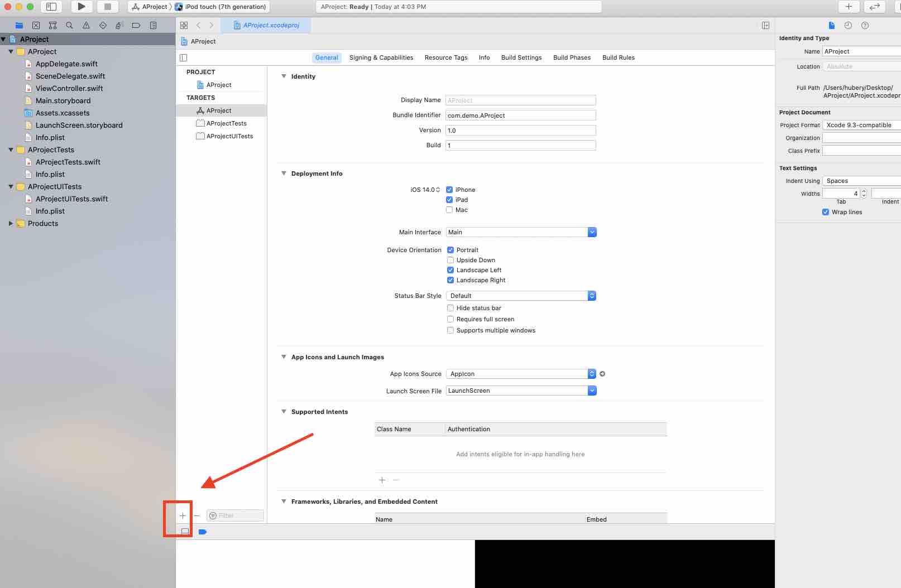This screenshot has height=588, width=901.
Task: Toggle the navigator sidebar button in toolbar
Action: [x=51, y=7]
